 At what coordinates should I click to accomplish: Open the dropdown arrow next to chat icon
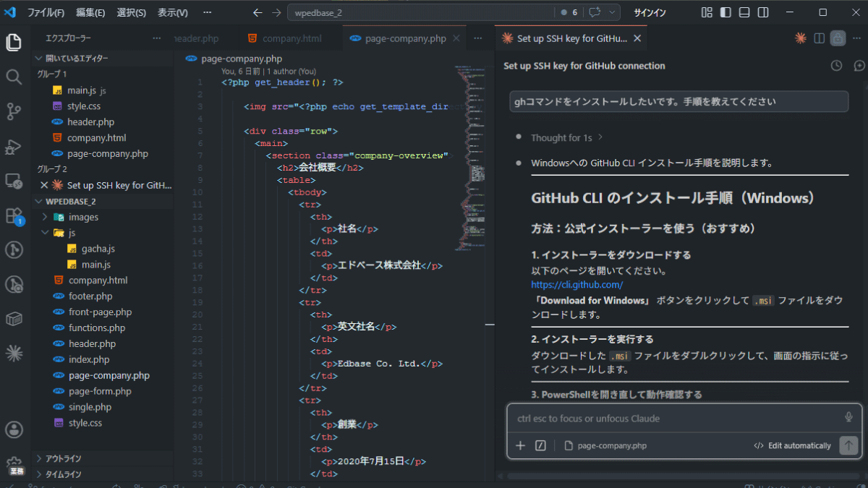[613, 12]
